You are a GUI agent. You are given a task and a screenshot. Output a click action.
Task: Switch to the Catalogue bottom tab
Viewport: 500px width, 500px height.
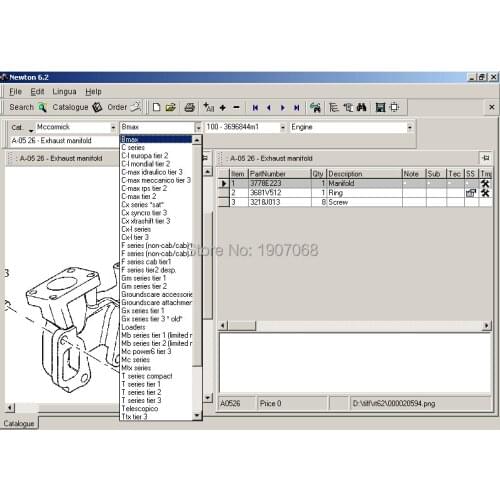coord(19,423)
